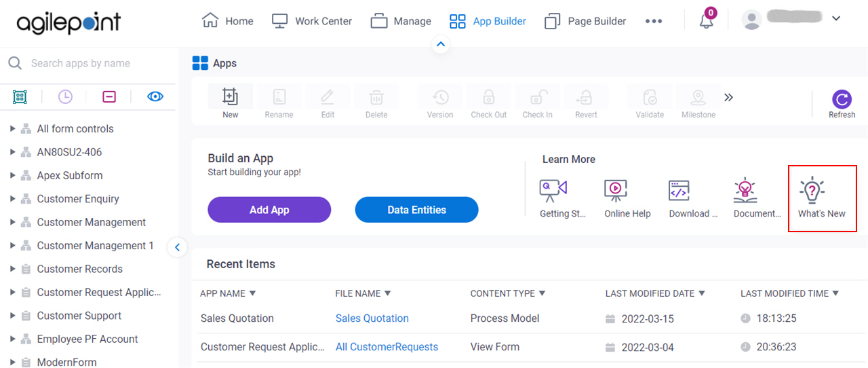The image size is (868, 368).
Task: Open the notifications bell icon
Action: (x=707, y=20)
